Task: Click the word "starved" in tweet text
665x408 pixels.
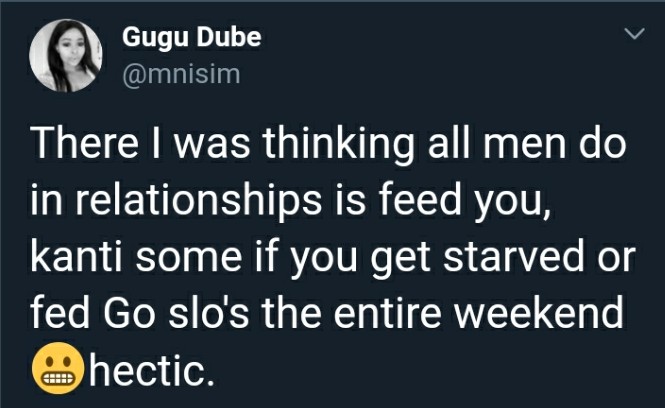Action: [x=514, y=256]
